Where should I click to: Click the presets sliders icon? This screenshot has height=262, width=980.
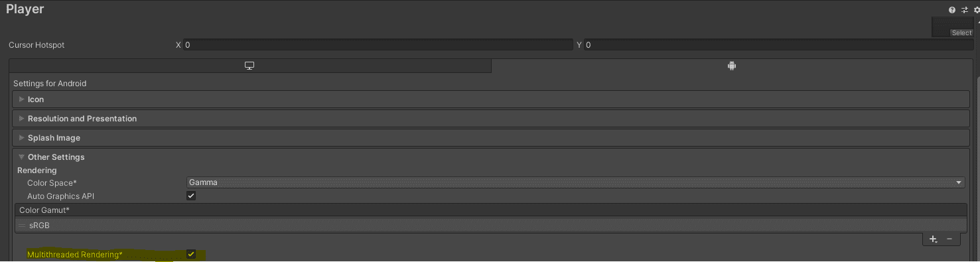(965, 10)
